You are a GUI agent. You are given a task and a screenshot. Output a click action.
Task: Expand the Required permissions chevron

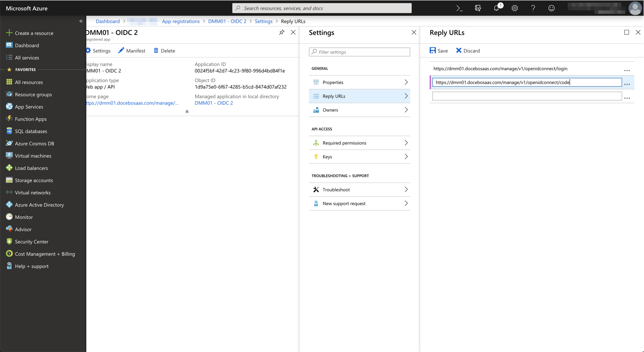406,142
